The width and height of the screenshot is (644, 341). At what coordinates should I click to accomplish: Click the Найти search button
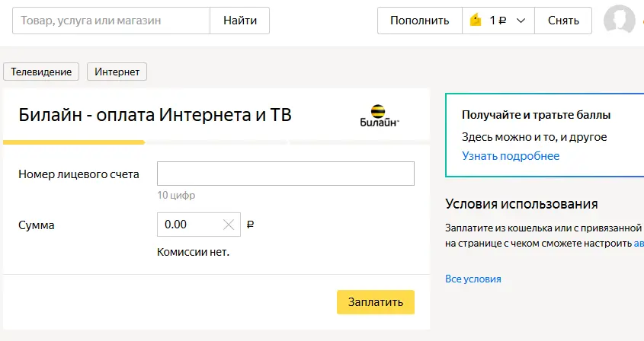[240, 21]
